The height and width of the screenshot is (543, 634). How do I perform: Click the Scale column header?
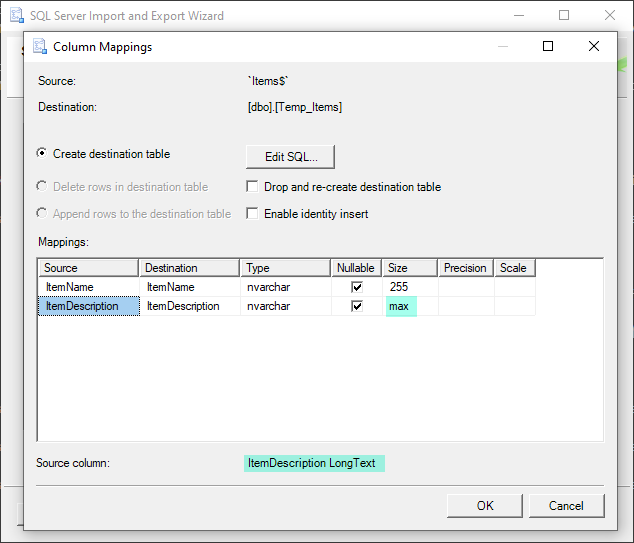tap(515, 268)
